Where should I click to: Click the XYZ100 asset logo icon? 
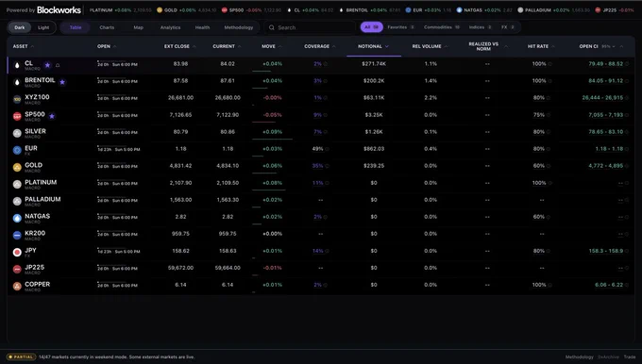point(17,99)
